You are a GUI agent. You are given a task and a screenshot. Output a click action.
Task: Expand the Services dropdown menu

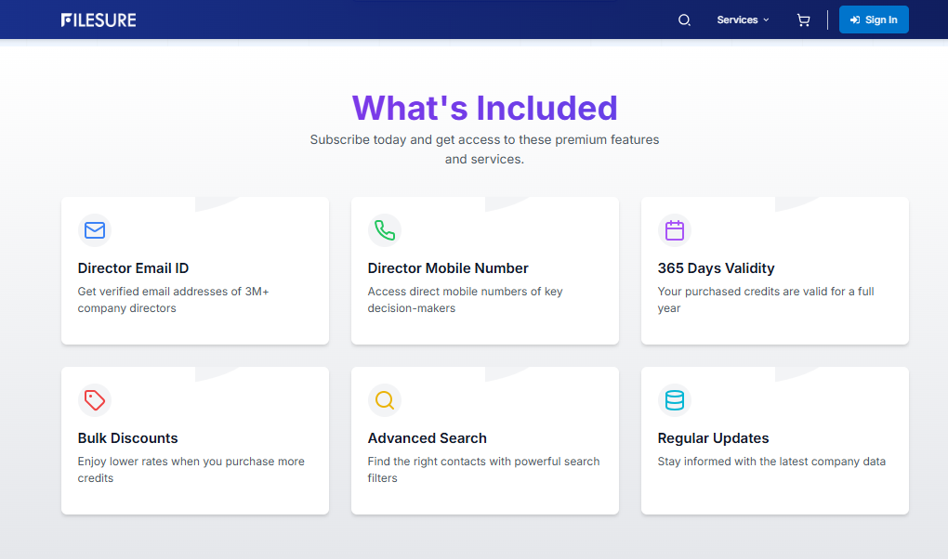737,20
